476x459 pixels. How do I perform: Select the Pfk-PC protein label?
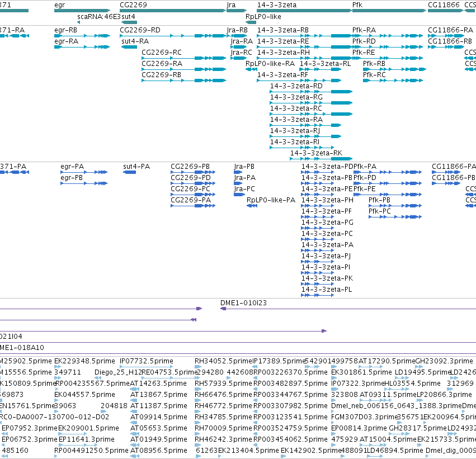pyautogui.click(x=380, y=211)
